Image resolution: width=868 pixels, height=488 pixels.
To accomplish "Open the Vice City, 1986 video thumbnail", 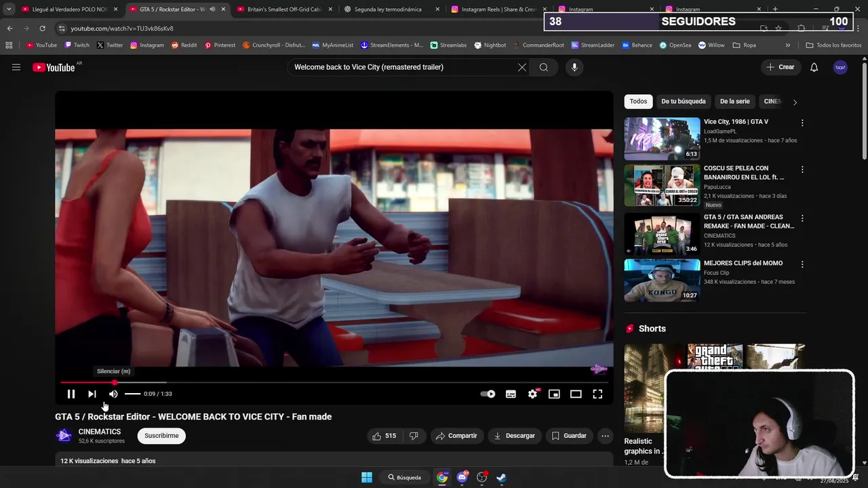I will 662,139.
